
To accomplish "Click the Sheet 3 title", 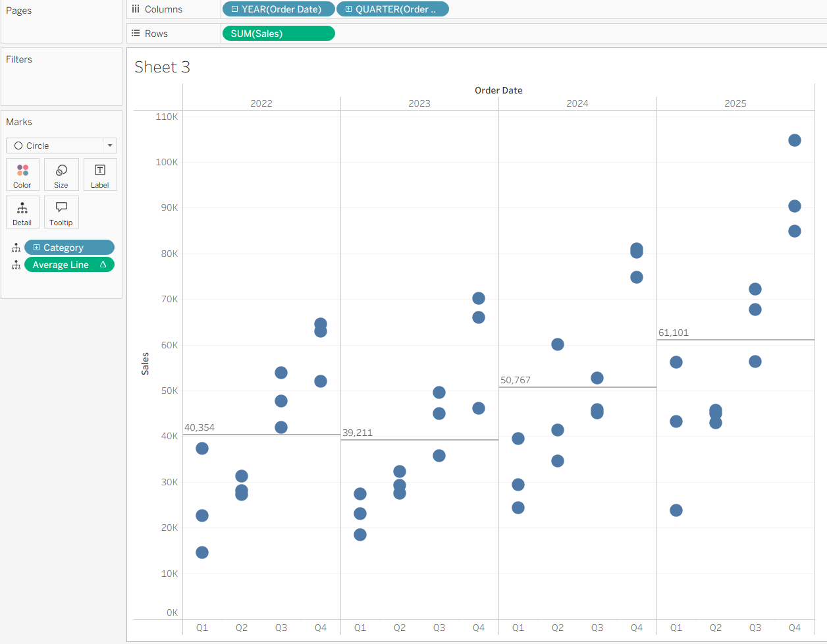I will point(162,67).
